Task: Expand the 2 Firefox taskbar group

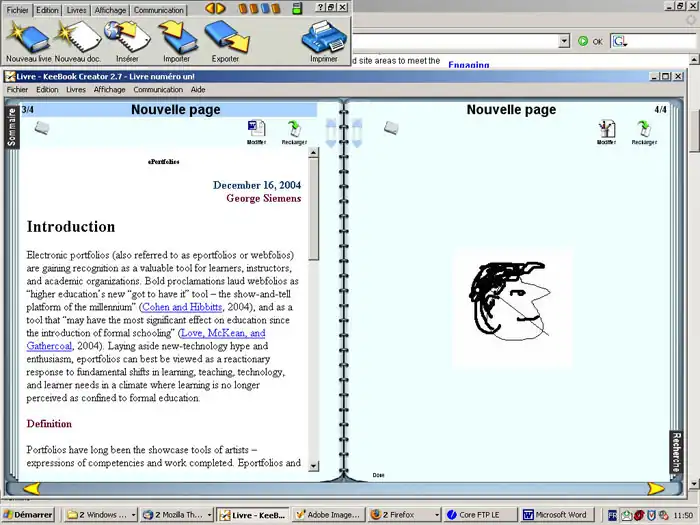Action: click(x=437, y=515)
